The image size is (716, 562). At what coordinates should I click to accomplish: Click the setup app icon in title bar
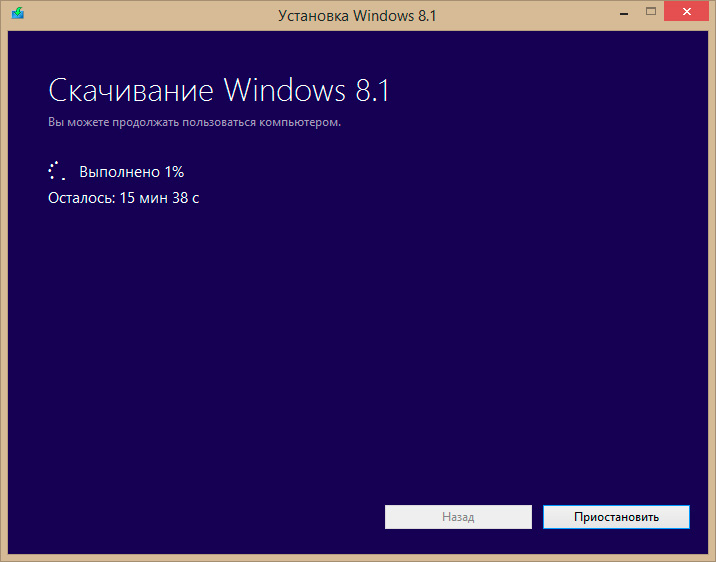(18, 13)
